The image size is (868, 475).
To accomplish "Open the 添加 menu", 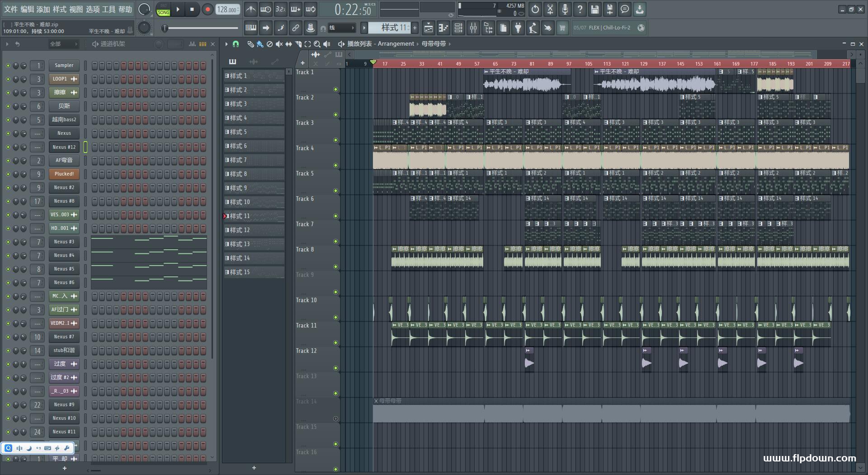I will coord(43,9).
